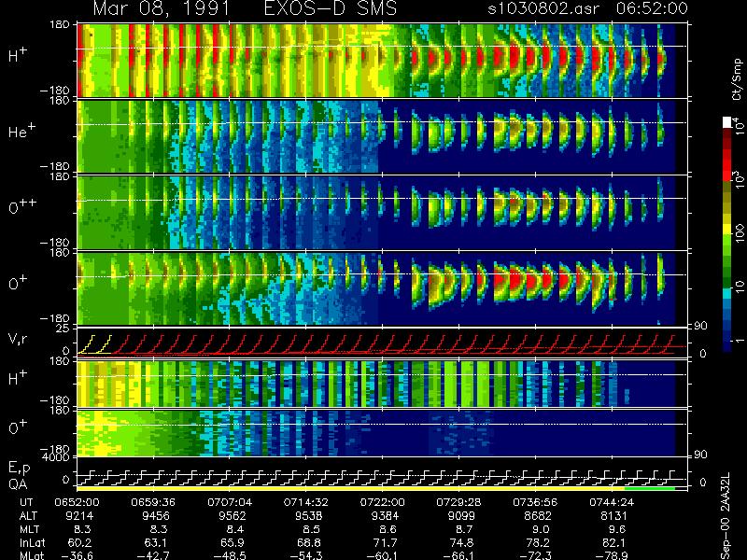Click UT value '0707:04'

230,502
